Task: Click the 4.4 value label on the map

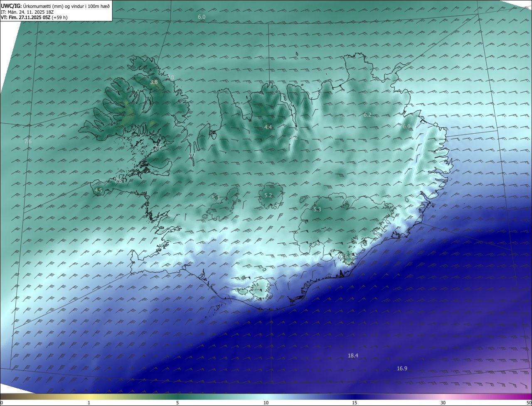Action: click(x=268, y=127)
